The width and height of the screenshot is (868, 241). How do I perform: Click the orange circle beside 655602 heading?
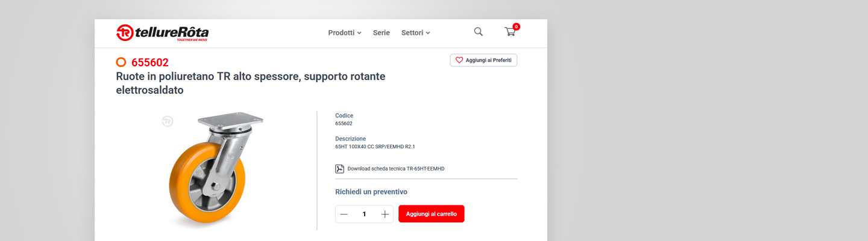[x=121, y=62]
